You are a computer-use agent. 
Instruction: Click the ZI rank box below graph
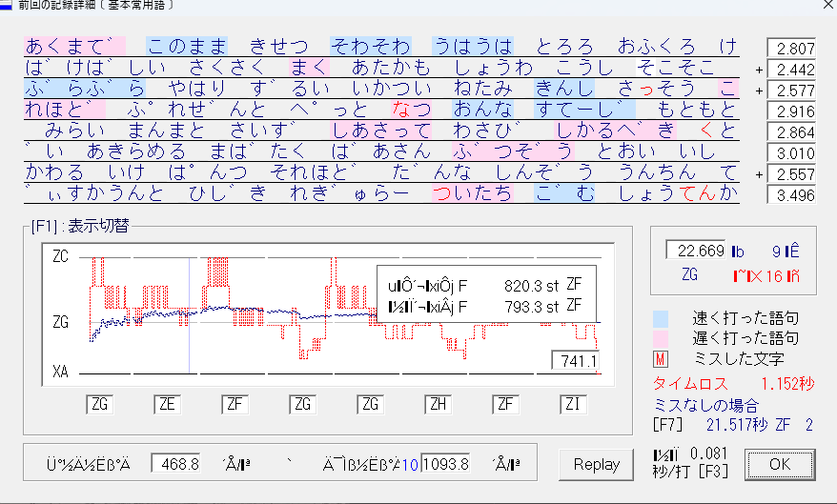573,404
